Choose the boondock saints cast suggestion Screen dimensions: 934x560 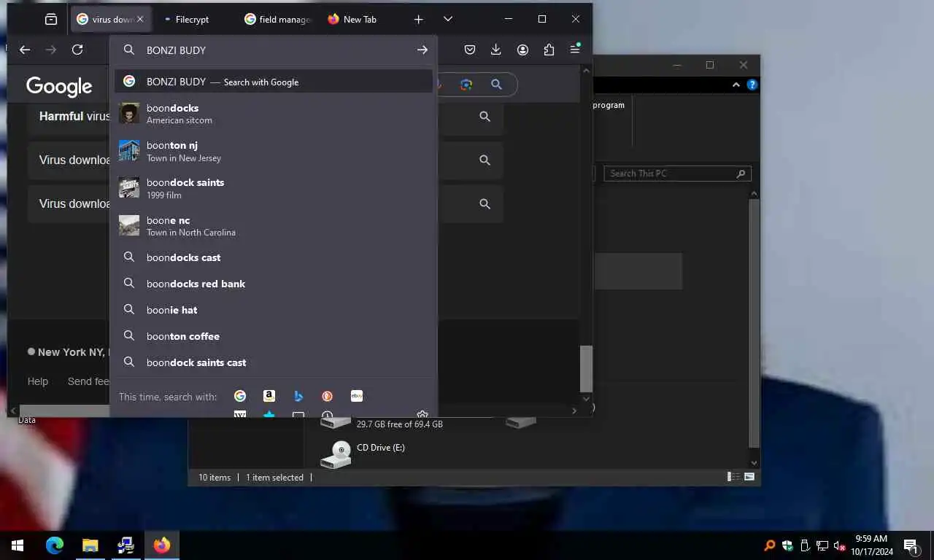[x=274, y=362]
